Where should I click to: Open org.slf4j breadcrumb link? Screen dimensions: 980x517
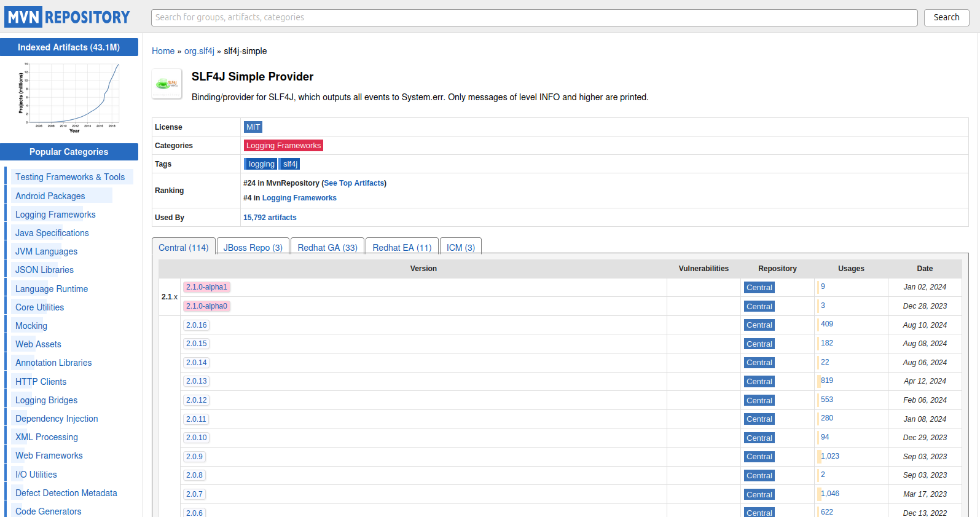199,51
